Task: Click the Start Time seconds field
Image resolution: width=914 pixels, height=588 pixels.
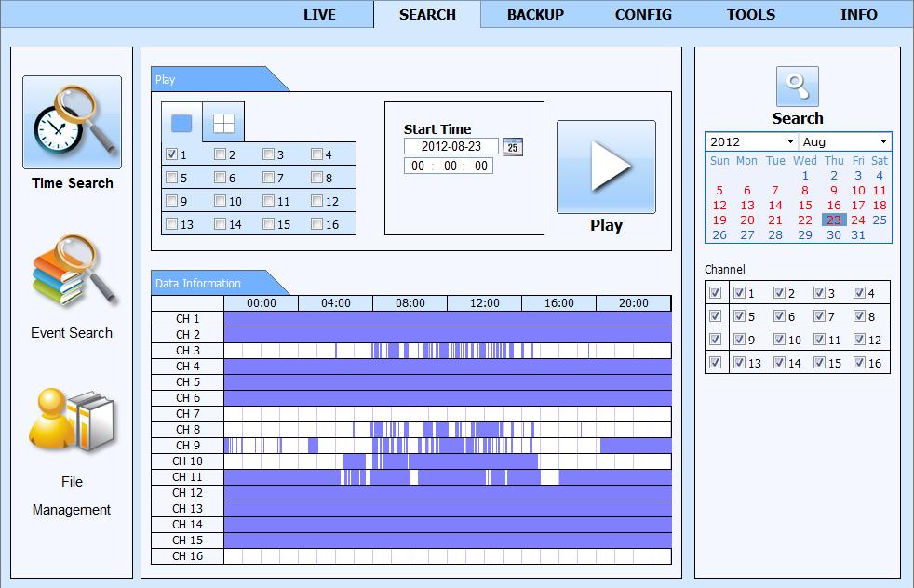Action: tap(481, 167)
